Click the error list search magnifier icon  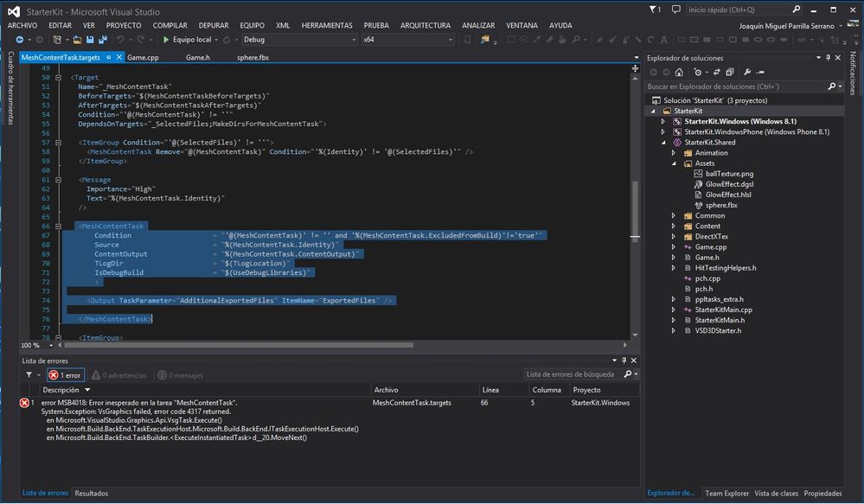tap(628, 374)
